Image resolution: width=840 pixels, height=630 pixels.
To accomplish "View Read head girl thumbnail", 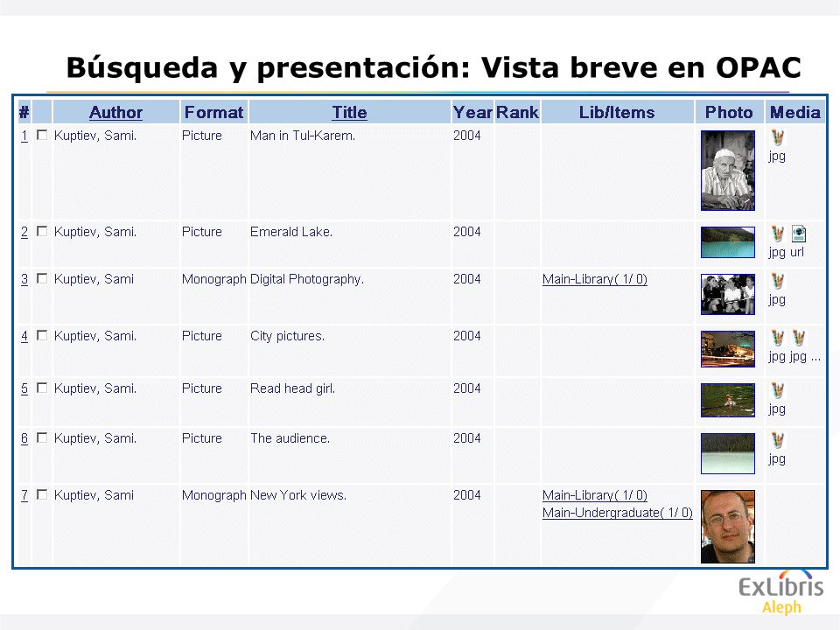I will click(728, 400).
